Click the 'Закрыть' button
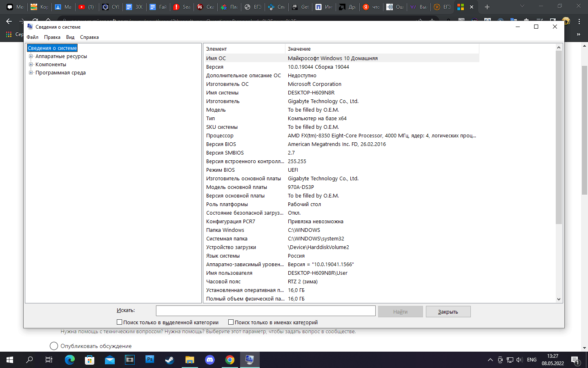Image resolution: width=588 pixels, height=368 pixels. (x=448, y=312)
